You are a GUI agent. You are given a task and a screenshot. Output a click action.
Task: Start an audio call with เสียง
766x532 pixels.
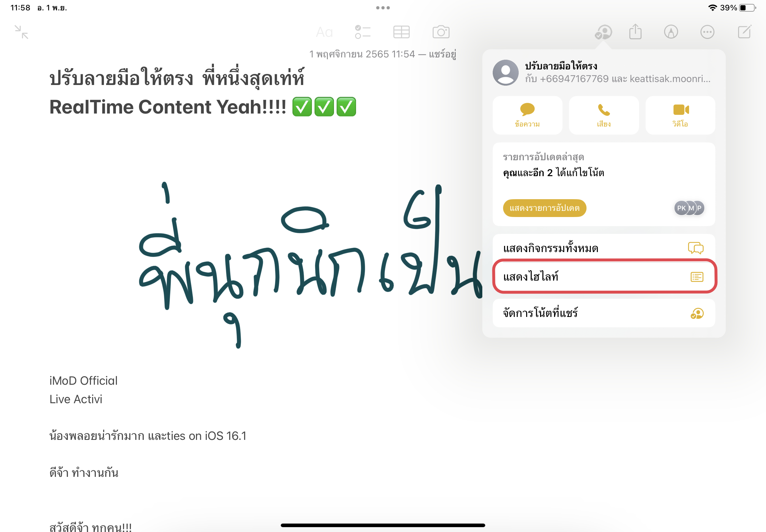[x=604, y=115]
